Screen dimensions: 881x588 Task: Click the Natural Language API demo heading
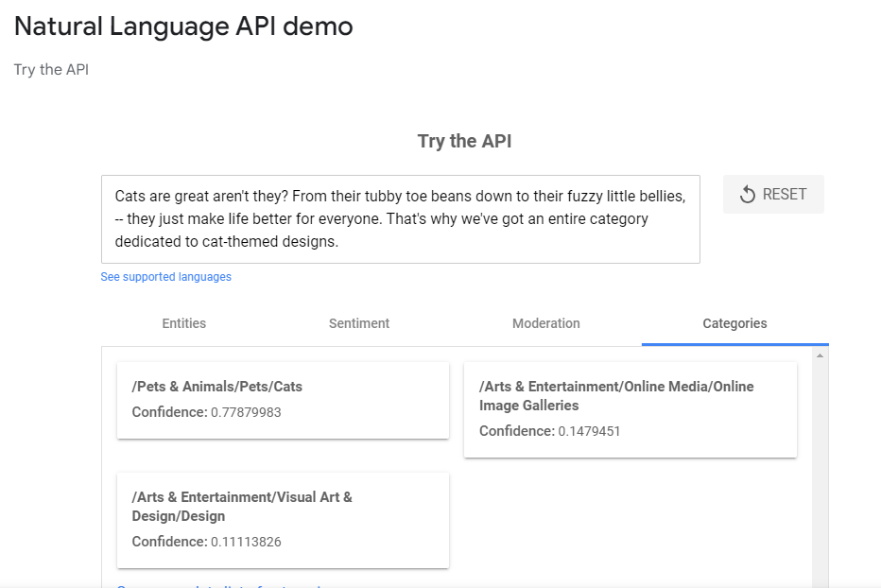tap(183, 26)
